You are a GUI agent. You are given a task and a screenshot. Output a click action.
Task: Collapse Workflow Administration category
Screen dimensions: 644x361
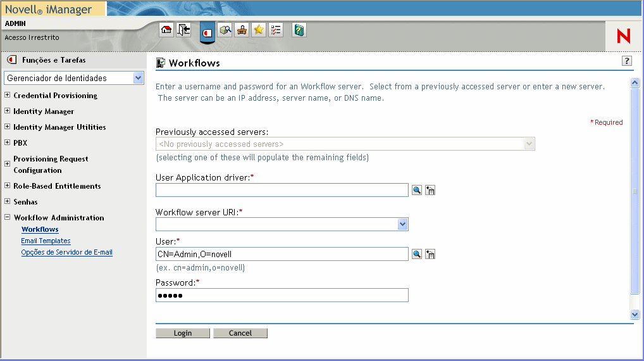pyautogui.click(x=7, y=217)
